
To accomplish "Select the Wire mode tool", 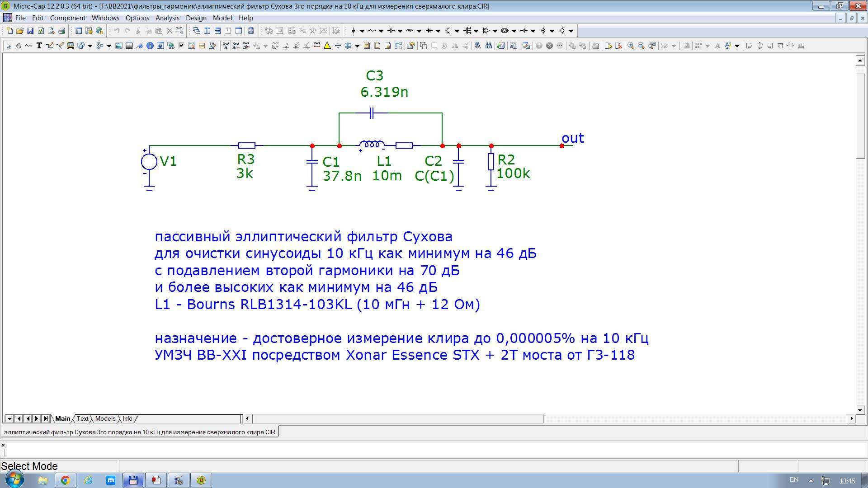I will click(x=50, y=46).
